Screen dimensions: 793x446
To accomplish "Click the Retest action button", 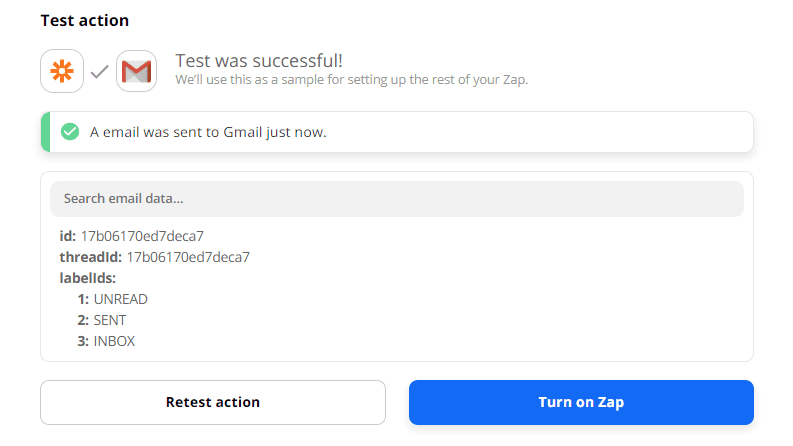I will [213, 402].
